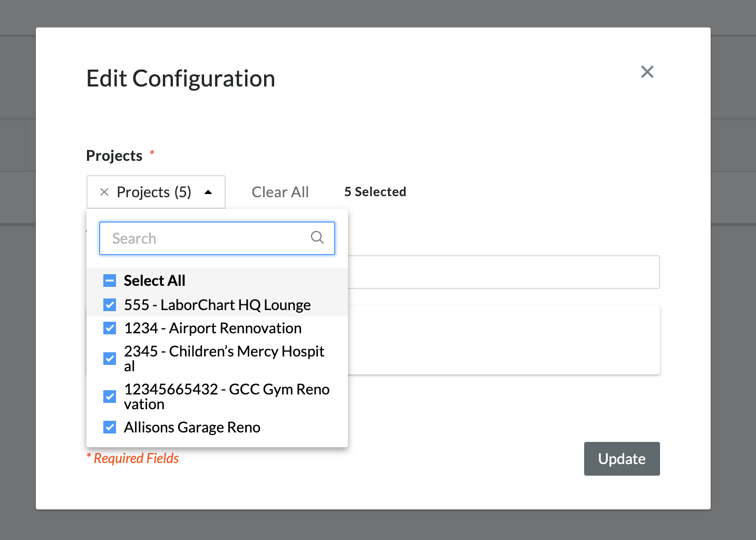Uncheck 2345 - Children's Mercy Hospital checkbox
756x540 pixels.
110,359
